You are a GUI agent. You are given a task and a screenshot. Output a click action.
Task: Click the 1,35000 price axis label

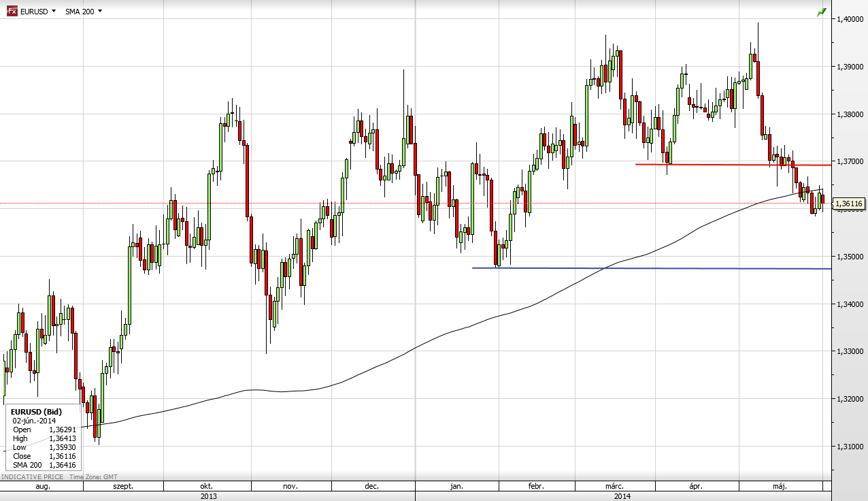click(x=850, y=257)
